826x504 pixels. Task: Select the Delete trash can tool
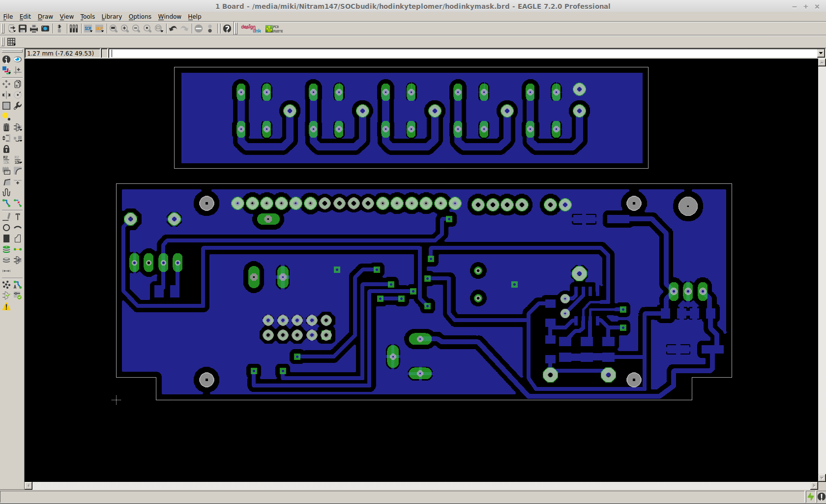click(x=6, y=127)
